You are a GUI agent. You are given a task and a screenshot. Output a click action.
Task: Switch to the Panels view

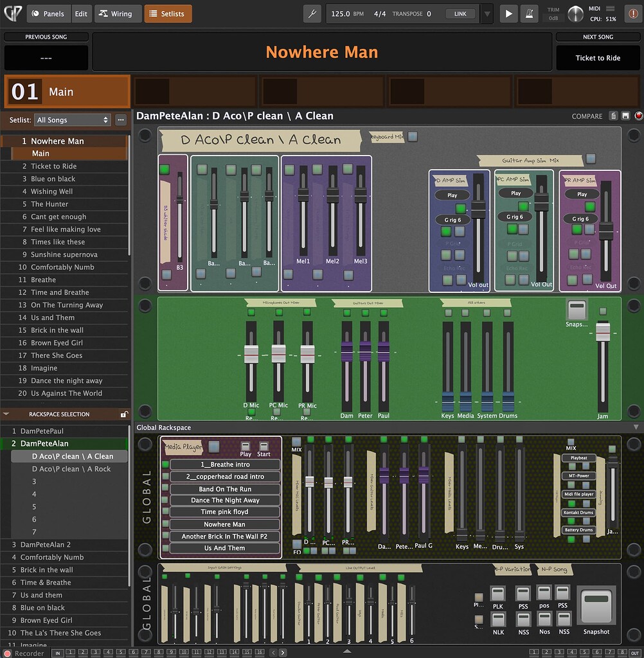pyautogui.click(x=48, y=13)
